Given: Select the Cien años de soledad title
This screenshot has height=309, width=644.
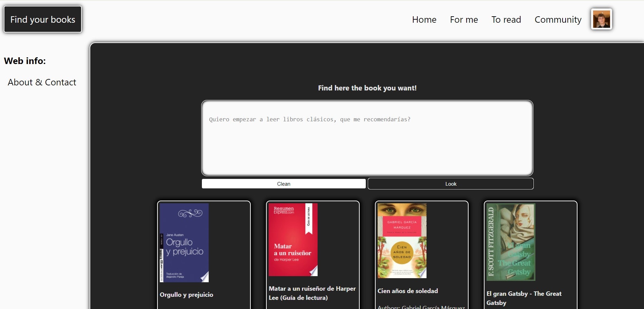Looking at the screenshot, I should click(x=408, y=291).
